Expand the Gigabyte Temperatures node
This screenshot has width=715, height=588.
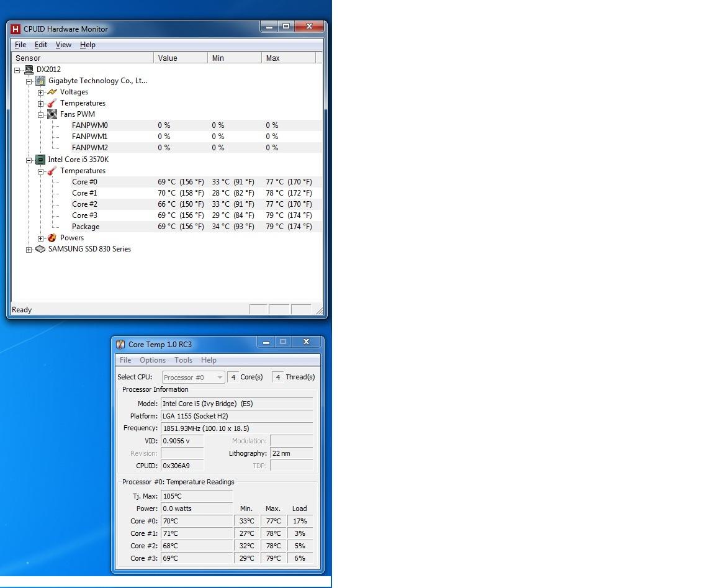tap(40, 104)
